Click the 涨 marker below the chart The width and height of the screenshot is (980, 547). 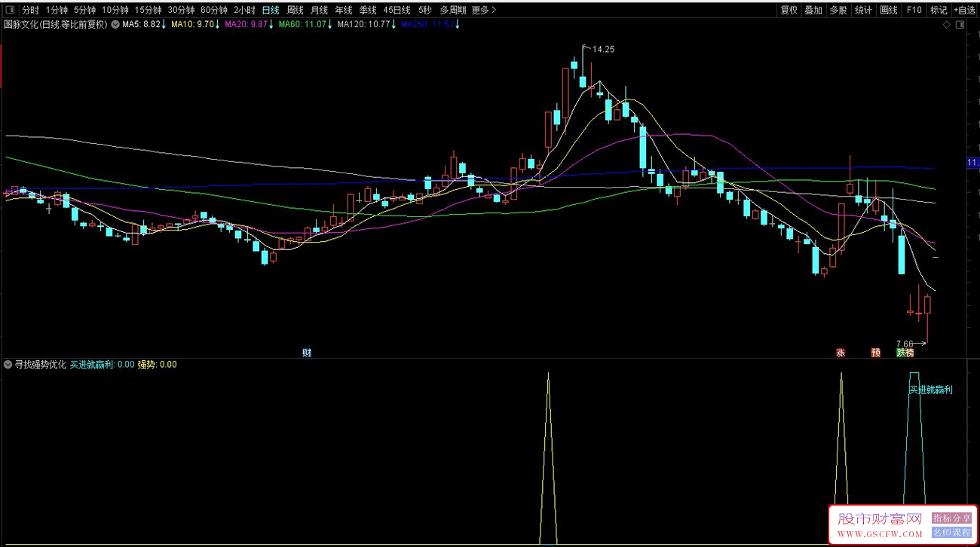[x=840, y=353]
